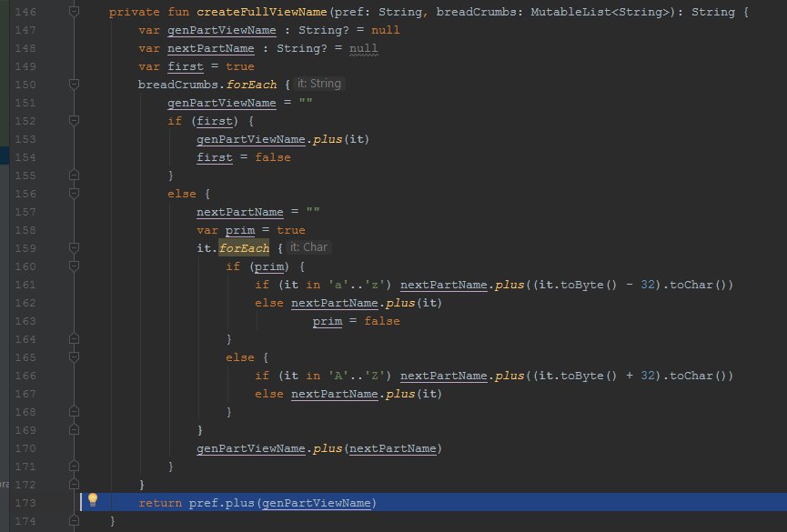Click breadCrumbs on line 150
The height and width of the screenshot is (532, 787).
point(177,85)
